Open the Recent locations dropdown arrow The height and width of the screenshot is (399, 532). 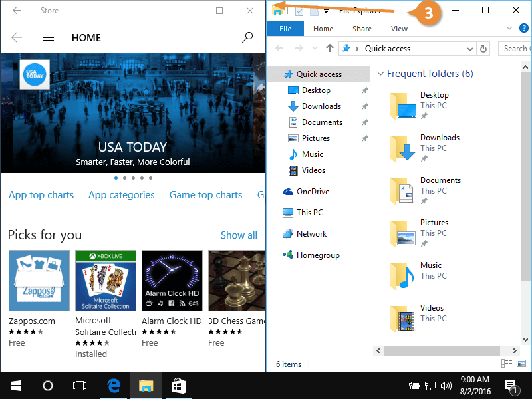(315, 49)
